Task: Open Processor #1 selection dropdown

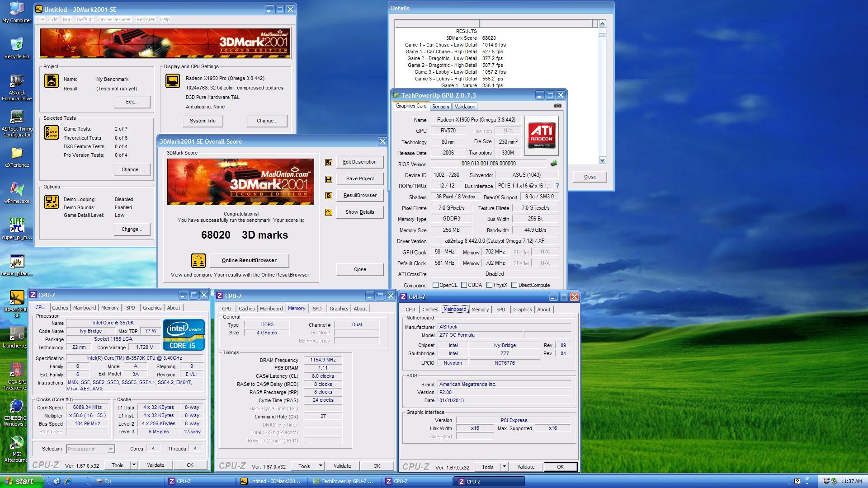Action: [x=111, y=449]
